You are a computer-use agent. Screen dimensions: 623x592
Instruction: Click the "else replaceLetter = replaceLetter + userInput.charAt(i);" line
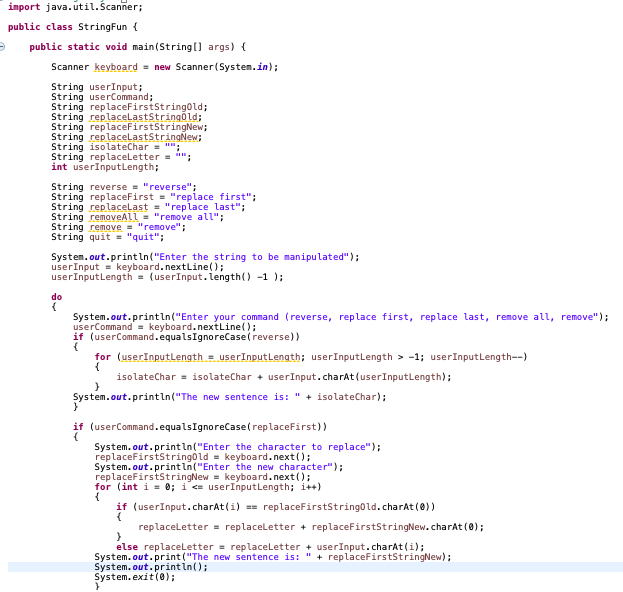click(x=270, y=547)
